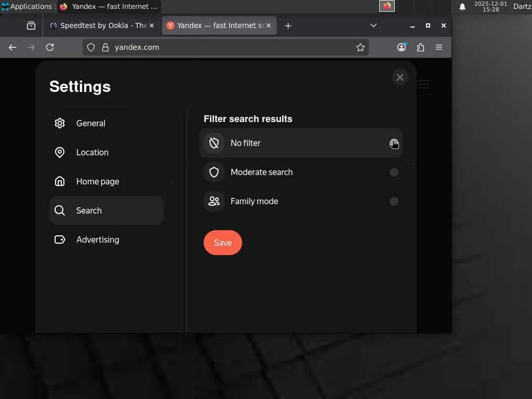Image resolution: width=532 pixels, height=399 pixels.
Task: Click the Firefox icon in the system tray
Action: (387, 6)
